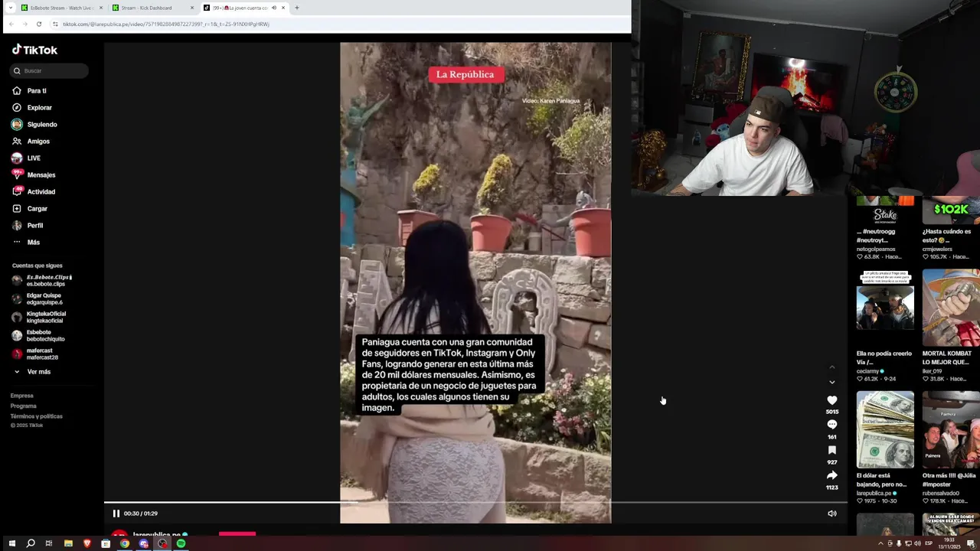Open followed account mafercast28
The width and height of the screenshot is (980, 551).
coord(35,354)
